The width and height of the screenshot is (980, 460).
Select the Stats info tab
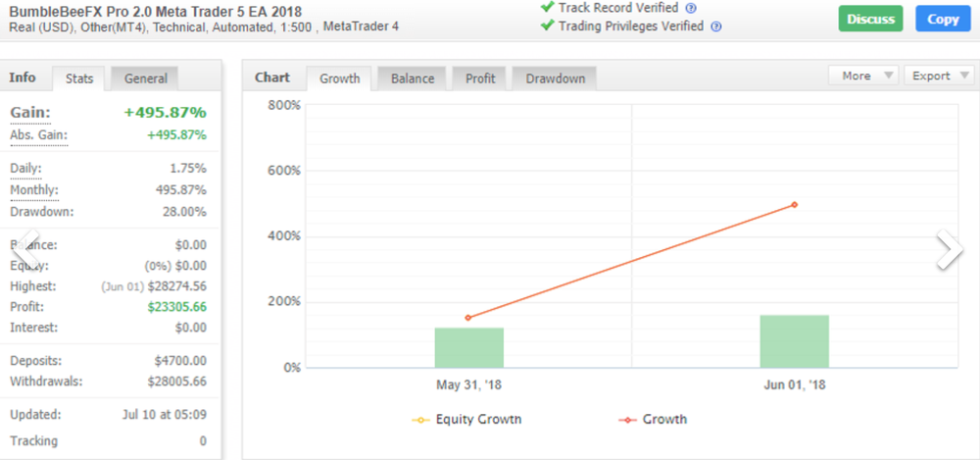point(79,78)
